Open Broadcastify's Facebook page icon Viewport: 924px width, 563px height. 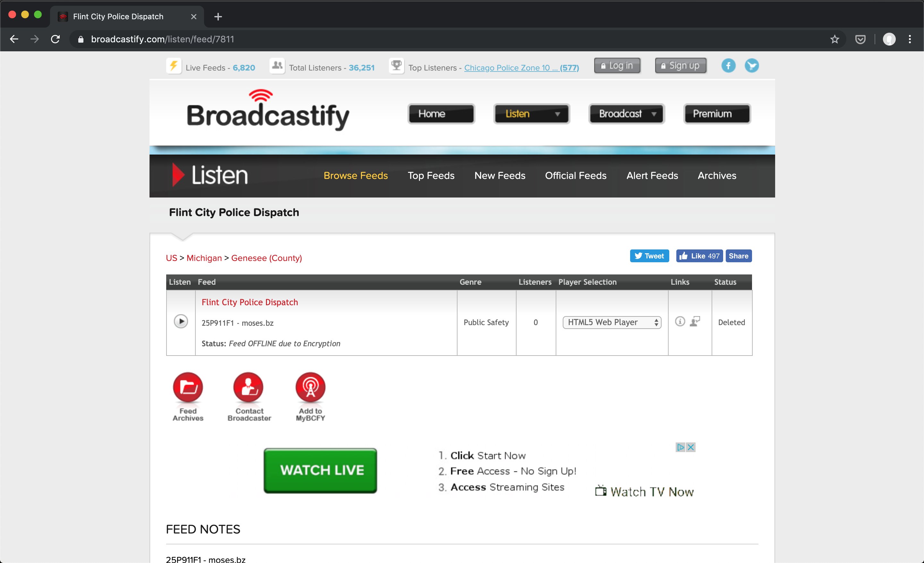tap(728, 66)
